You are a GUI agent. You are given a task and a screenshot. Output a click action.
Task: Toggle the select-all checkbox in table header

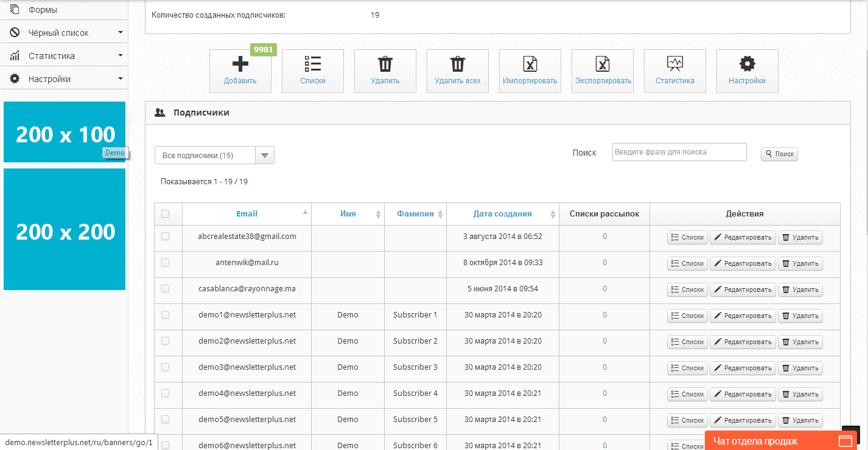point(165,214)
